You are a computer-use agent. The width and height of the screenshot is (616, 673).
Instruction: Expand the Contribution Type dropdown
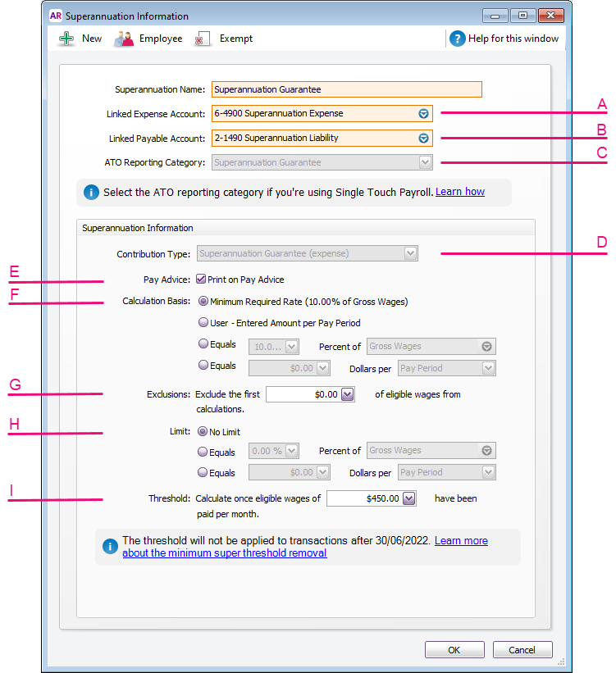(410, 254)
